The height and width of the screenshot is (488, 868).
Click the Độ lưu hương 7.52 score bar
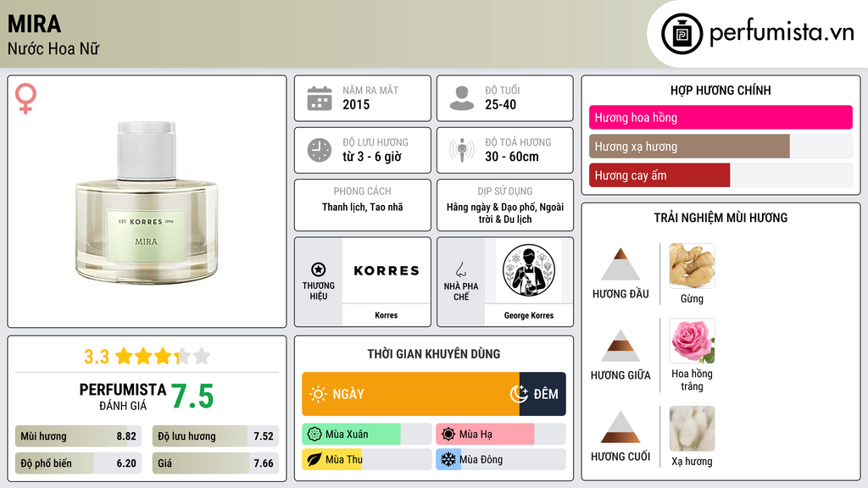(x=216, y=436)
